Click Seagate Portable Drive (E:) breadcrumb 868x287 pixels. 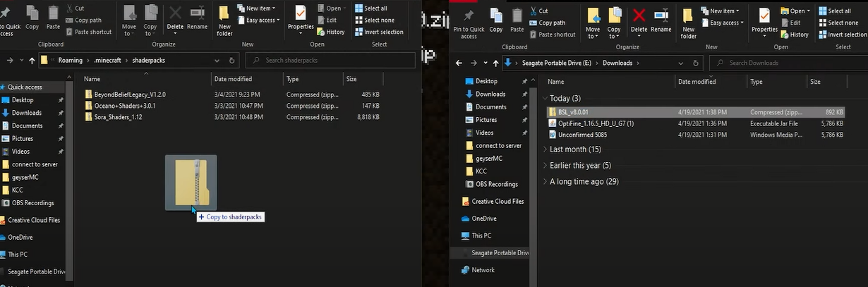(x=557, y=63)
